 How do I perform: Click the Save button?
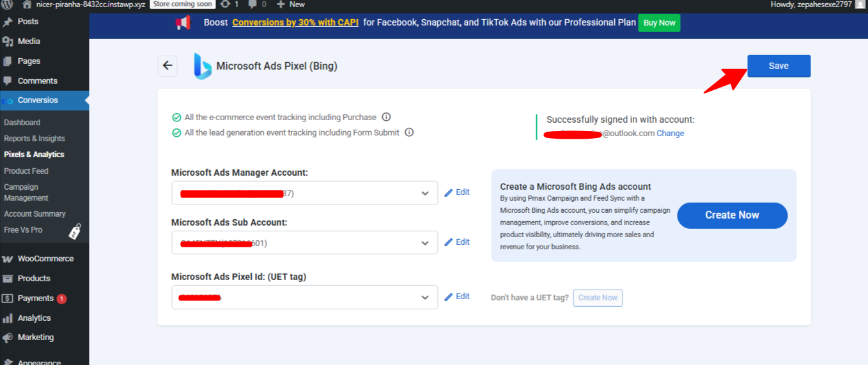pos(779,66)
